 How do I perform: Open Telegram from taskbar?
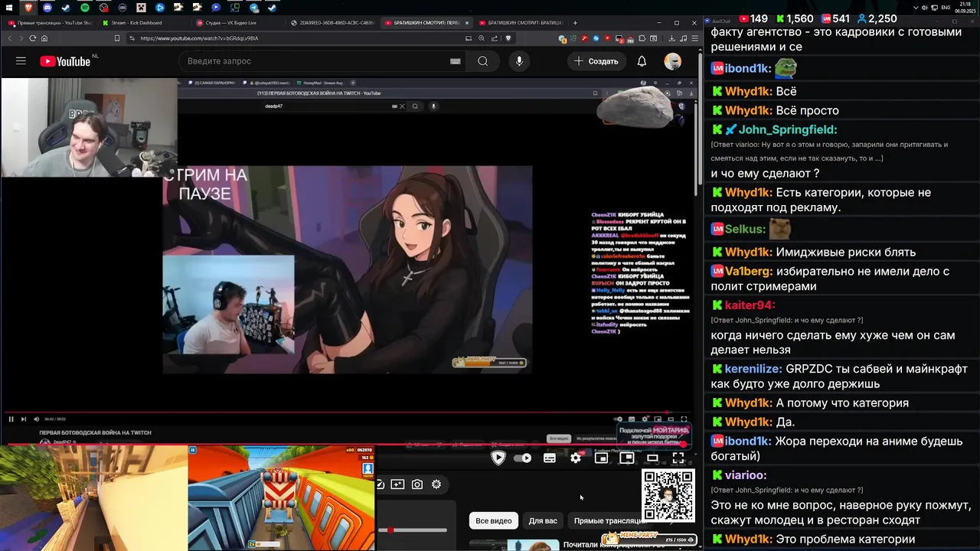253,8
